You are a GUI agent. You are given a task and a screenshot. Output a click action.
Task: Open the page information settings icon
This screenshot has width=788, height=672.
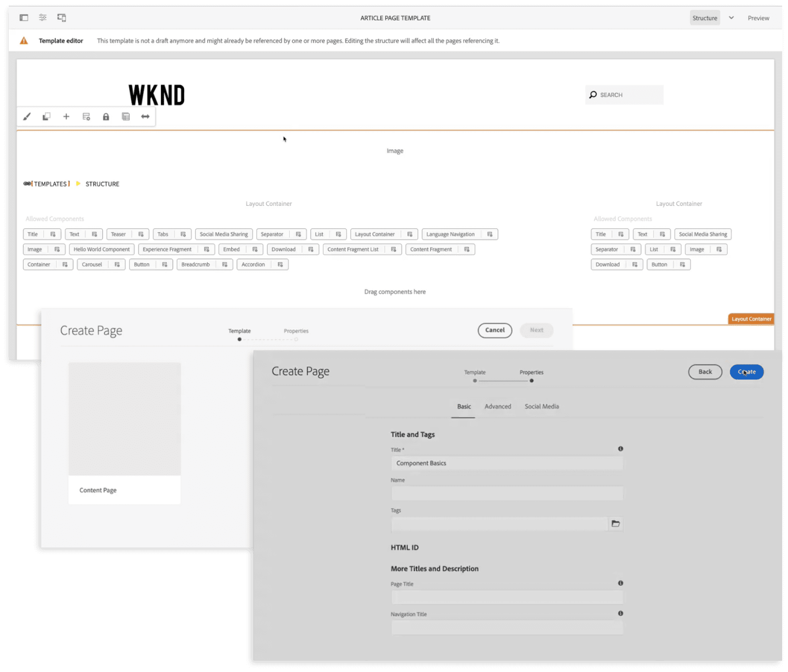pyautogui.click(x=42, y=18)
